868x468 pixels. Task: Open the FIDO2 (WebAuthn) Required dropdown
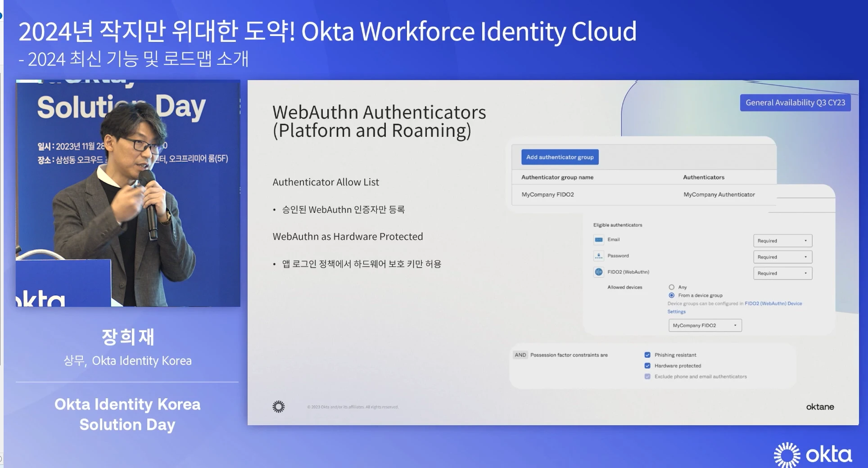coord(782,273)
